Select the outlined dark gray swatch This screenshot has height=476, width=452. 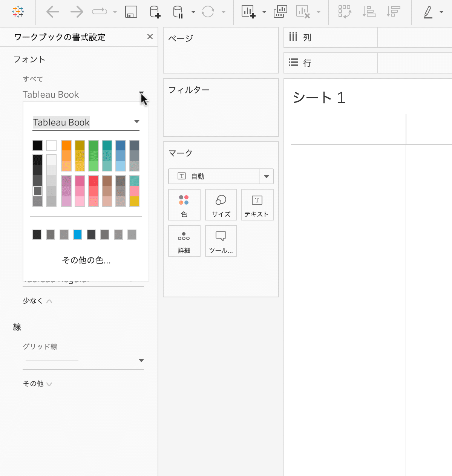[x=38, y=191]
